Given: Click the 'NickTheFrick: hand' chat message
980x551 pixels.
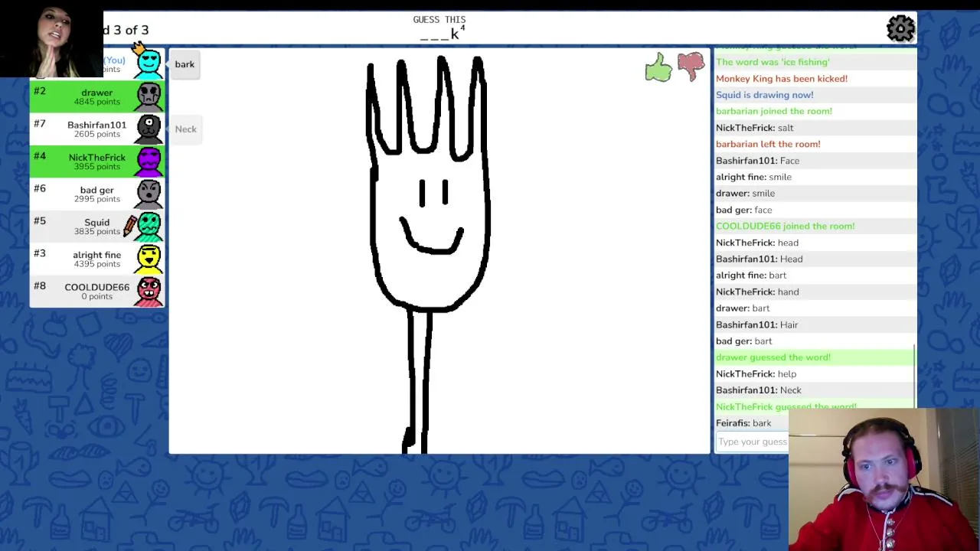Looking at the screenshot, I should tap(757, 292).
